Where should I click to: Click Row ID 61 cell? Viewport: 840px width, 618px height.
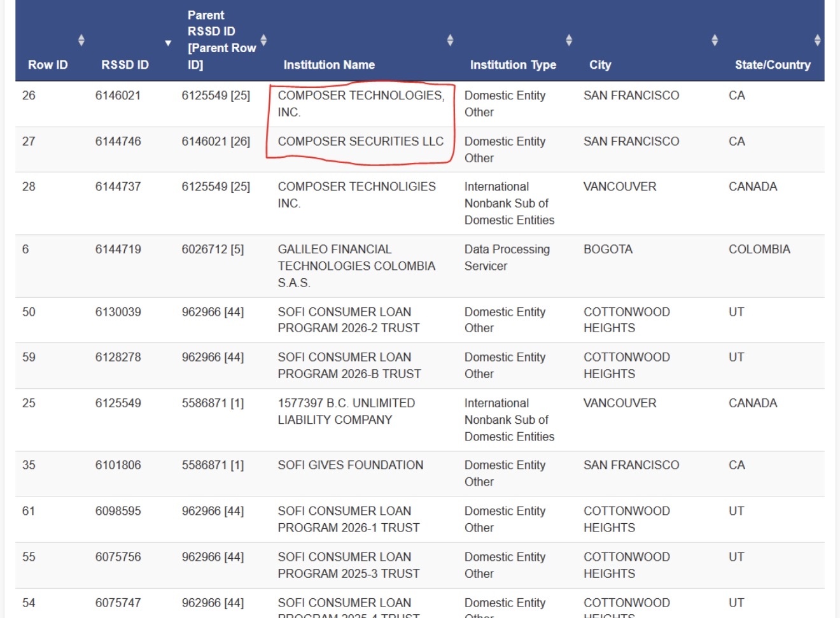(29, 511)
